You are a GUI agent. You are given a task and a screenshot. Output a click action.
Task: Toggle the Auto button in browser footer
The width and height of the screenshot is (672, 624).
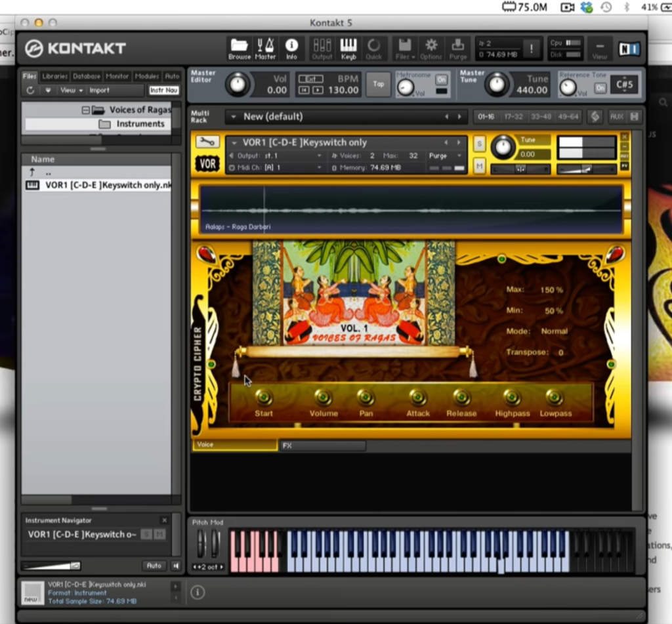[154, 566]
